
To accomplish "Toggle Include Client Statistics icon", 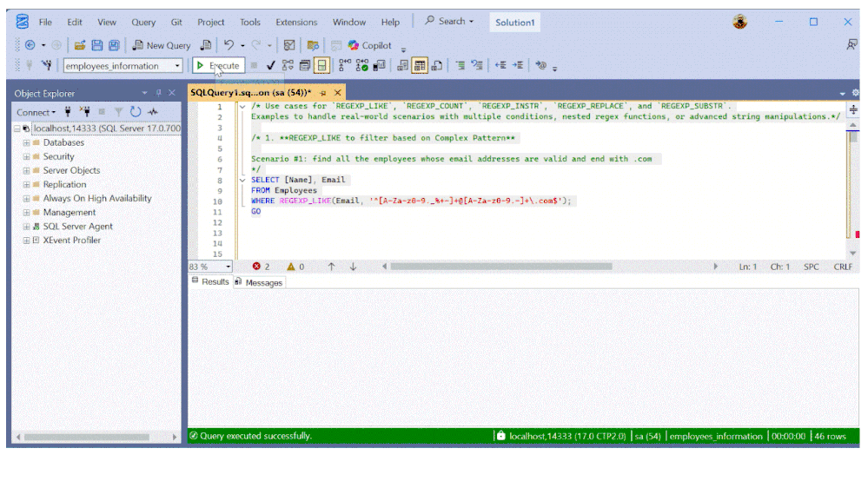I will pyautogui.click(x=379, y=65).
